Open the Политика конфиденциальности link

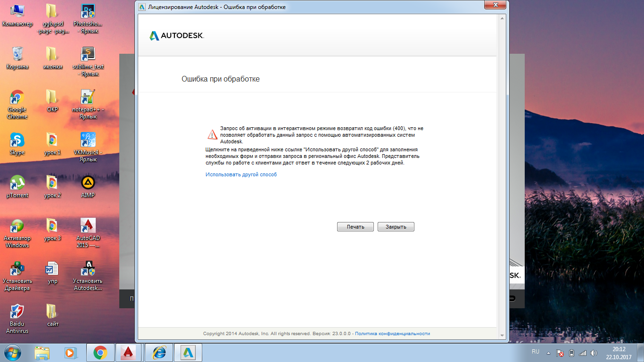click(x=392, y=333)
